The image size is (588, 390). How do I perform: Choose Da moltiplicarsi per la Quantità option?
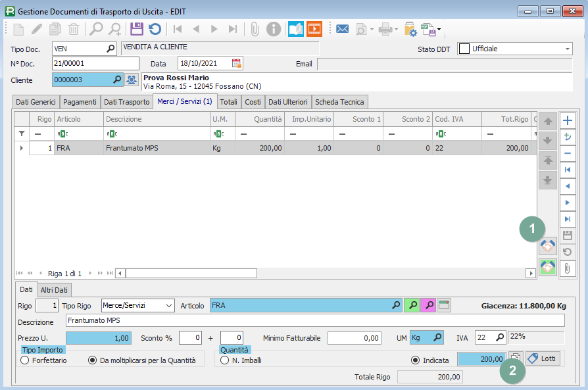(92, 360)
